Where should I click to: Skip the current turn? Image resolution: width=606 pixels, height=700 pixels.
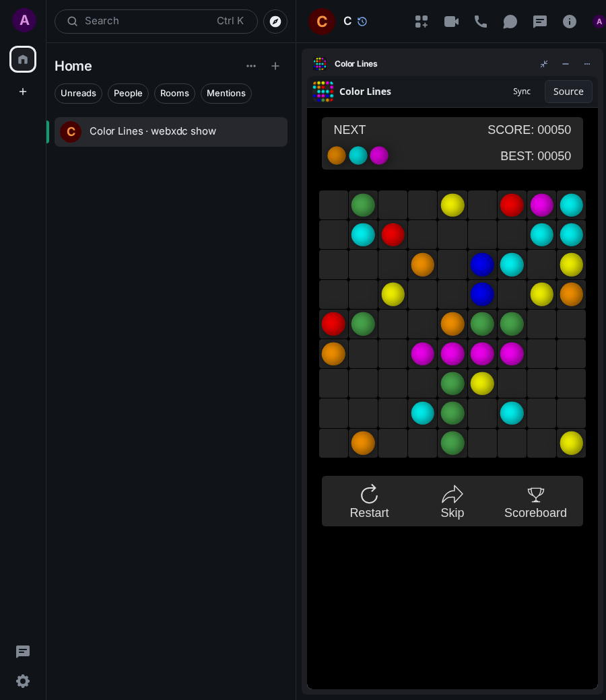452,501
